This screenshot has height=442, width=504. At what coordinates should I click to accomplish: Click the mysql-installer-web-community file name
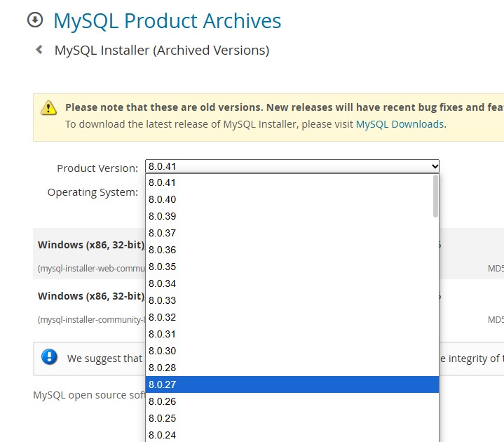[x=91, y=268]
